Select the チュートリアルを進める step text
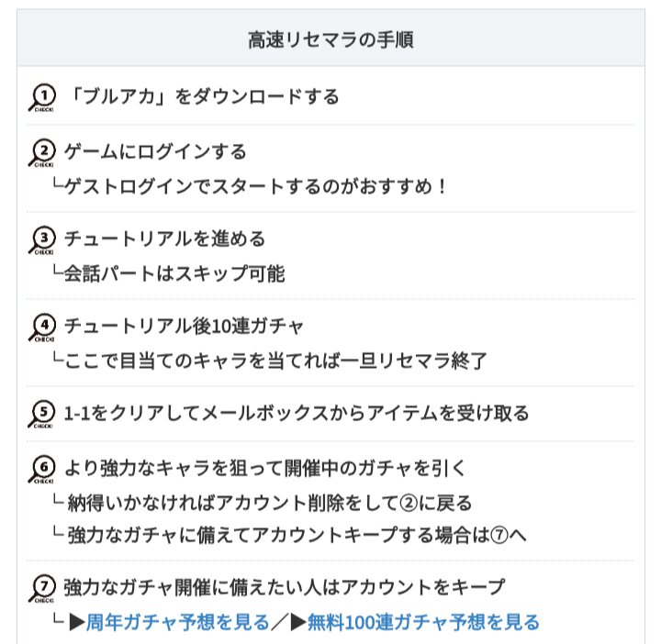661x644 pixels. pos(165,239)
